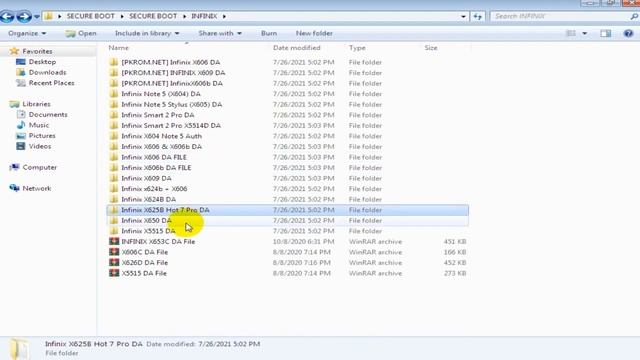
Task: Click WinRAR icon of INFINIX X653C DA File
Action: [114, 242]
